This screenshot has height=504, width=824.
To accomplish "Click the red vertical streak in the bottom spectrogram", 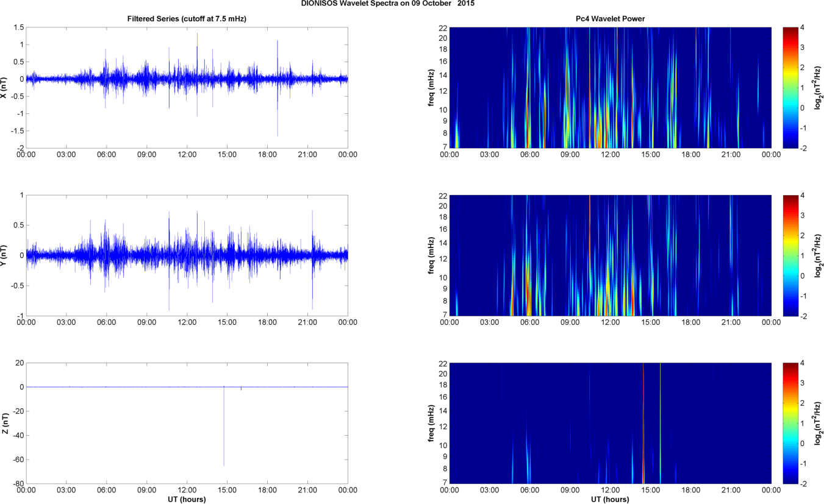I will tap(643, 423).
